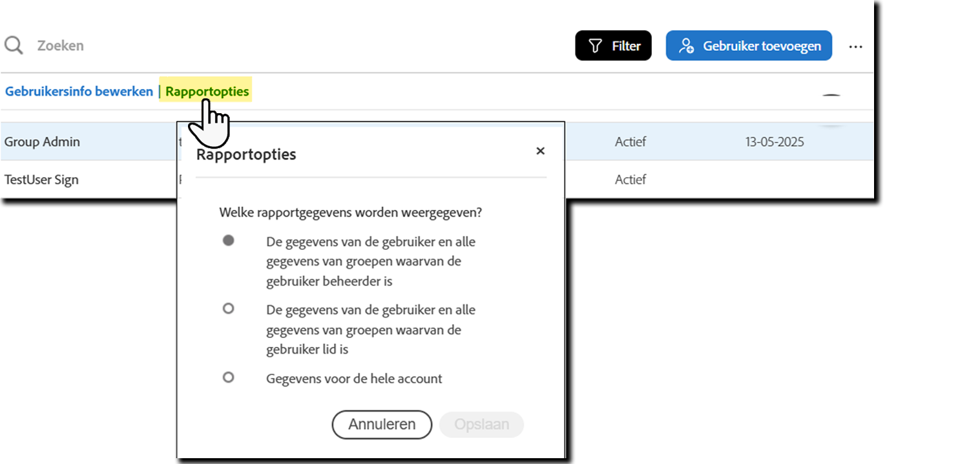
Task: Close the Rapportopties dialog with X
Action: pos(540,151)
